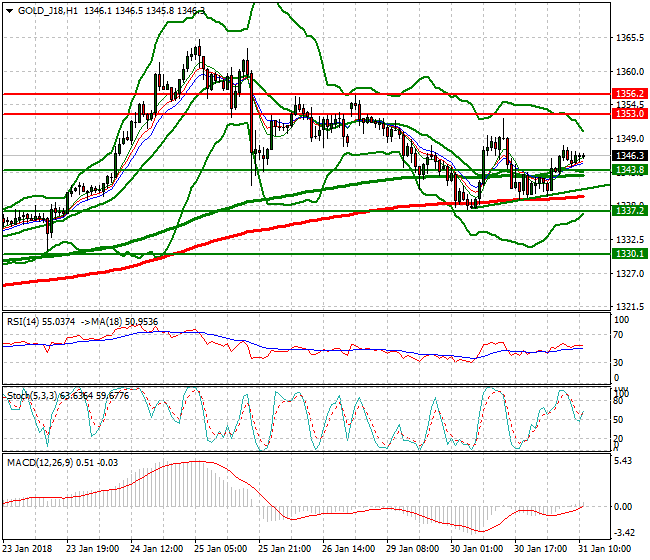
Task: Click the 31 Jan 10:00 time label
Action: pos(605,548)
